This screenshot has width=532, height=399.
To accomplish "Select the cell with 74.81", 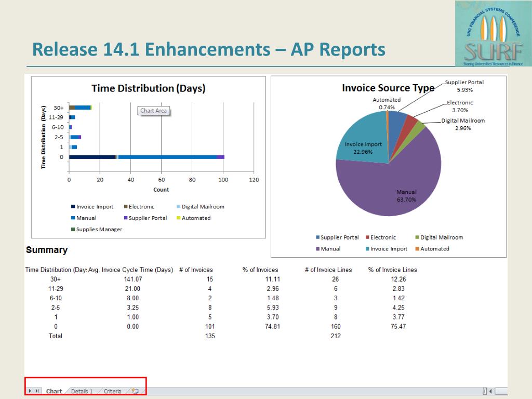I will tap(272, 326).
